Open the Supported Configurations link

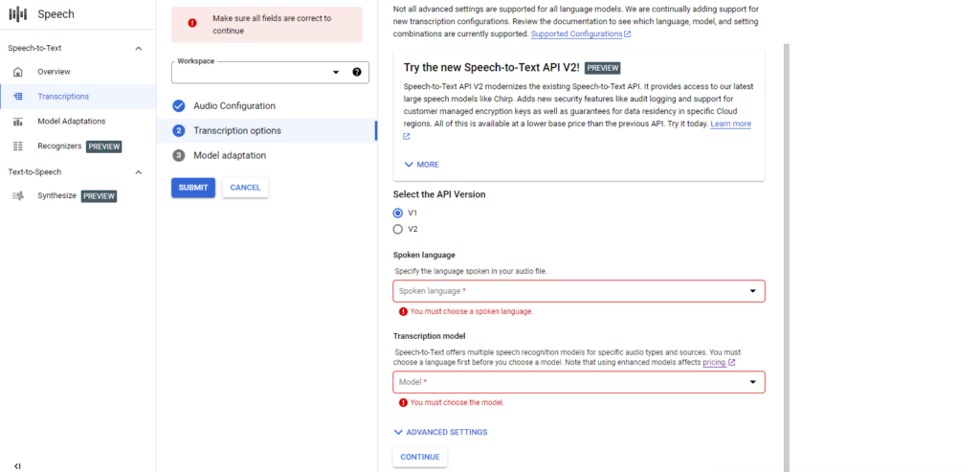pos(576,34)
